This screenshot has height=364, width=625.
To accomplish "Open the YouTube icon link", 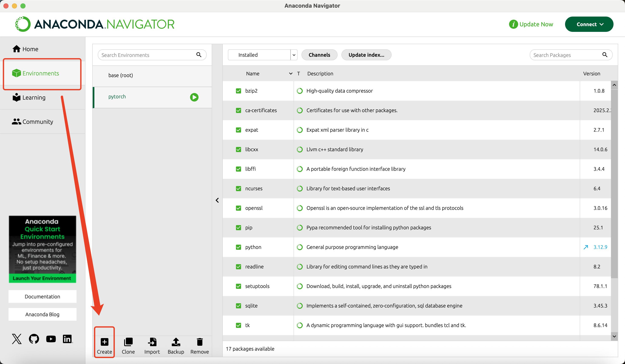I will 51,339.
